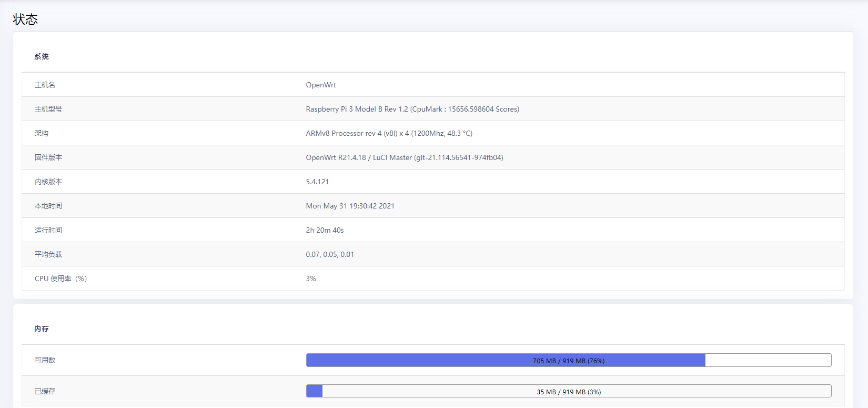Select the 系统 section title

[x=42, y=56]
